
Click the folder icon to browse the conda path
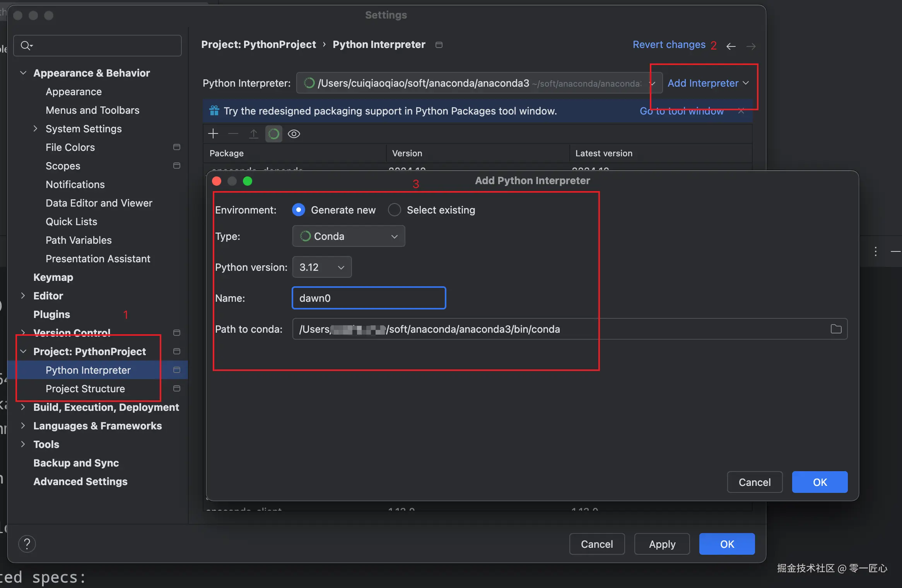tap(836, 329)
